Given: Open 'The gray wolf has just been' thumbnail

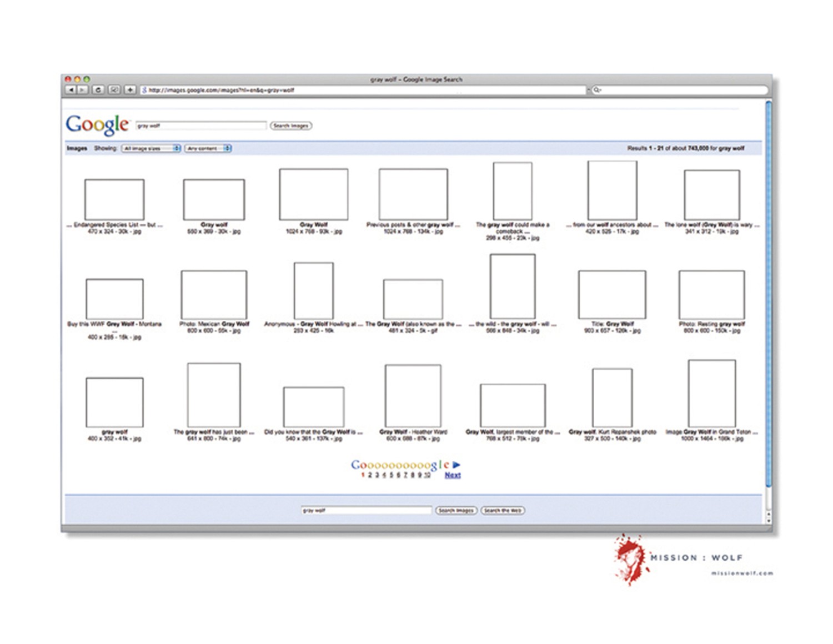Looking at the screenshot, I should point(214,395).
